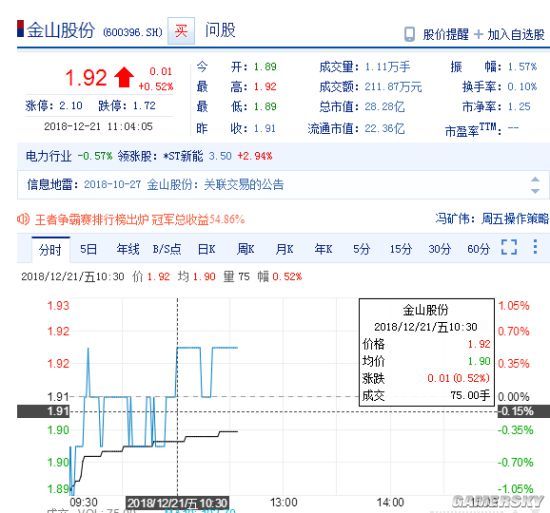This screenshot has height=513, width=550.
Task: Click the highlighted 1.91 price axis marker
Action: 43,411
